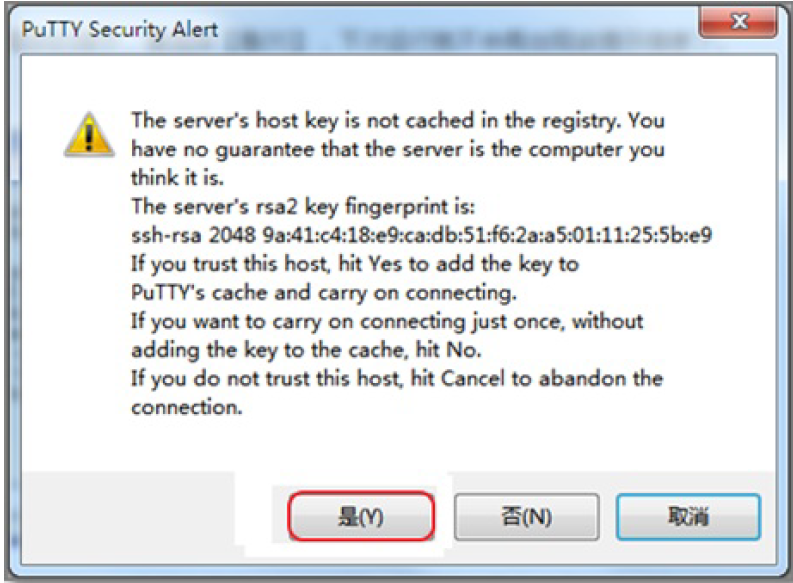Click 'carry on connecting just once' line

(387, 322)
